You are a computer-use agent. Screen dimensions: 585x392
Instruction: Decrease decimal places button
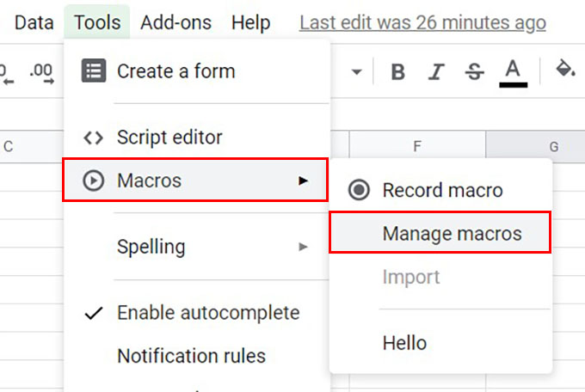click(7, 74)
